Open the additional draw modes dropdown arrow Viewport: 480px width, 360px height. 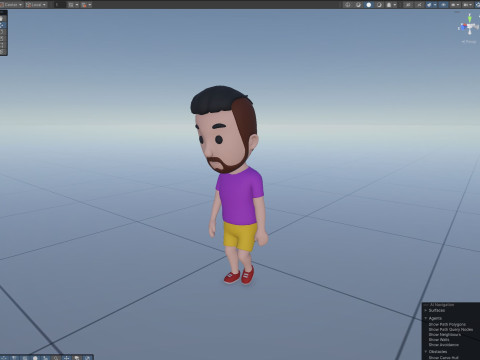tap(395, 5)
